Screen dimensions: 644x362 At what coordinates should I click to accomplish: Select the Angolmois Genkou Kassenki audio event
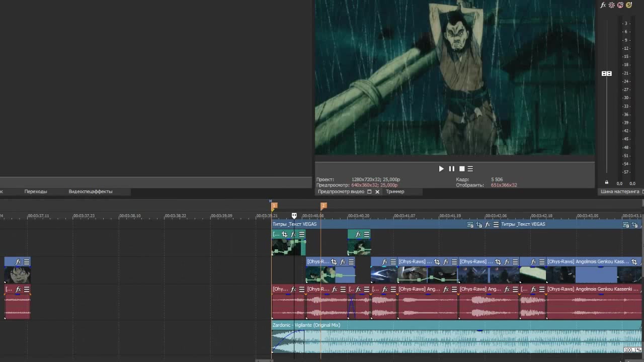[594, 302]
